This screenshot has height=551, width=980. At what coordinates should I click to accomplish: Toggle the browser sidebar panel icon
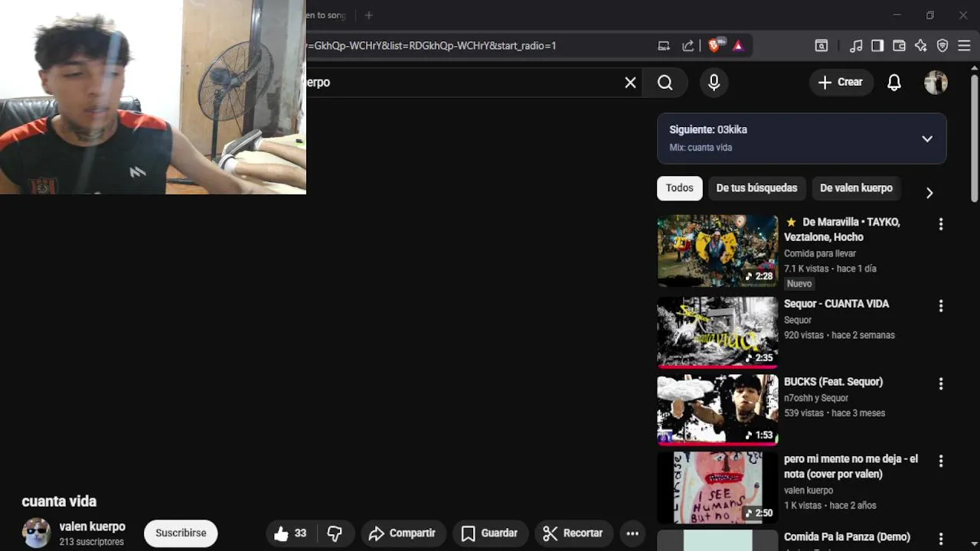point(877,46)
